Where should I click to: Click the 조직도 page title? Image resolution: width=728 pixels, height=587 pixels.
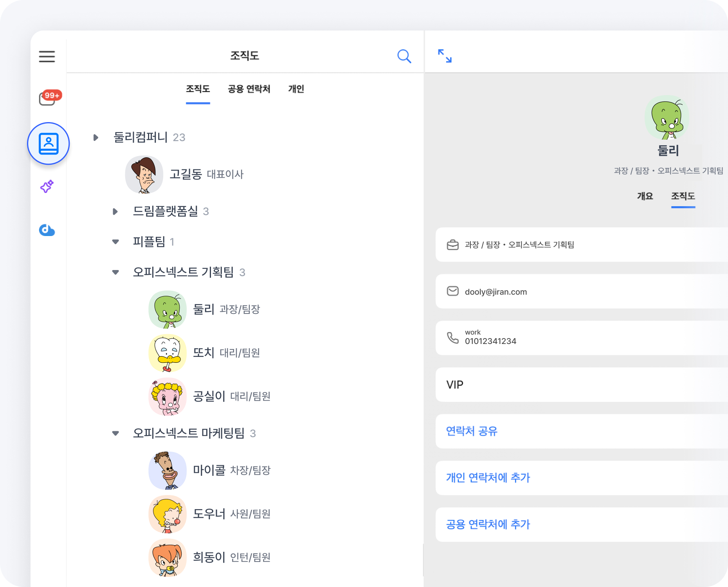point(245,56)
